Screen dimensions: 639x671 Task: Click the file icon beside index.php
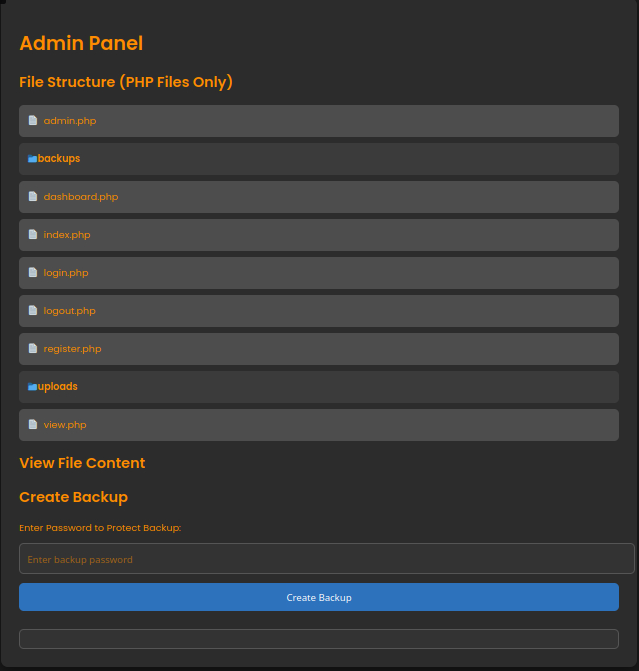[x=33, y=235]
